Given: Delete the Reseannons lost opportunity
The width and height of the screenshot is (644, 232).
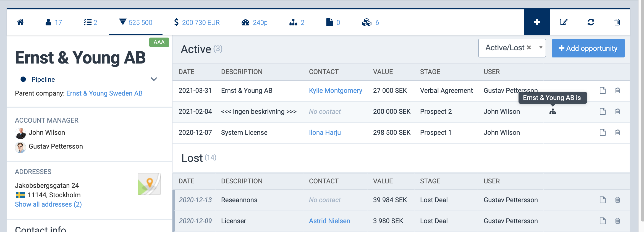Looking at the screenshot, I should (x=618, y=200).
